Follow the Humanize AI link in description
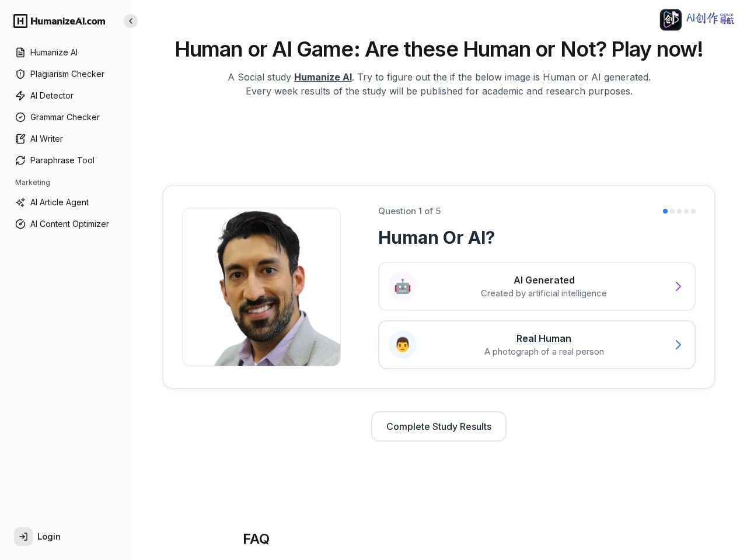747x560 pixels. (x=323, y=77)
